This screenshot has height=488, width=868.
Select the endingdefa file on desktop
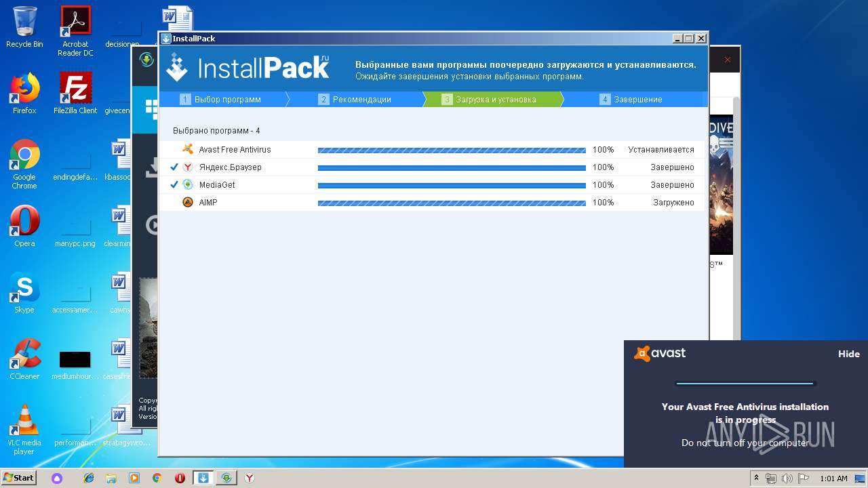tap(75, 164)
